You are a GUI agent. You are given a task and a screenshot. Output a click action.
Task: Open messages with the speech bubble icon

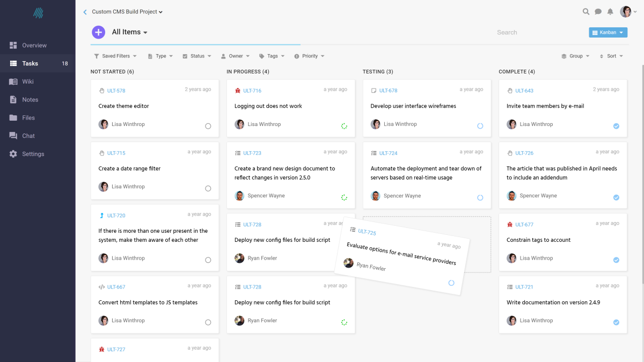coord(598,11)
